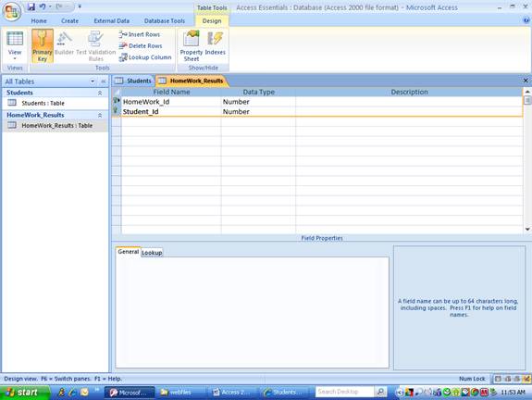The width and height of the screenshot is (532, 400).
Task: Click the View datasheet icon
Action: point(15,39)
